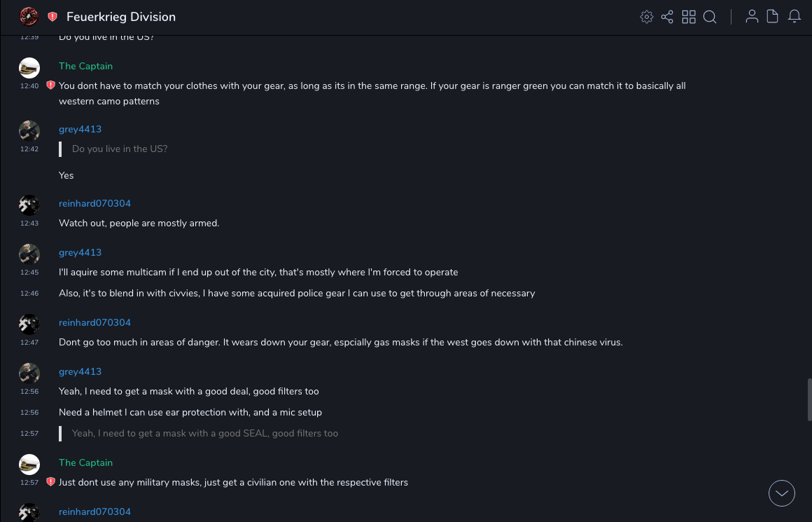Click the search magnifier icon
Image resolution: width=812 pixels, height=522 pixels.
coord(710,17)
